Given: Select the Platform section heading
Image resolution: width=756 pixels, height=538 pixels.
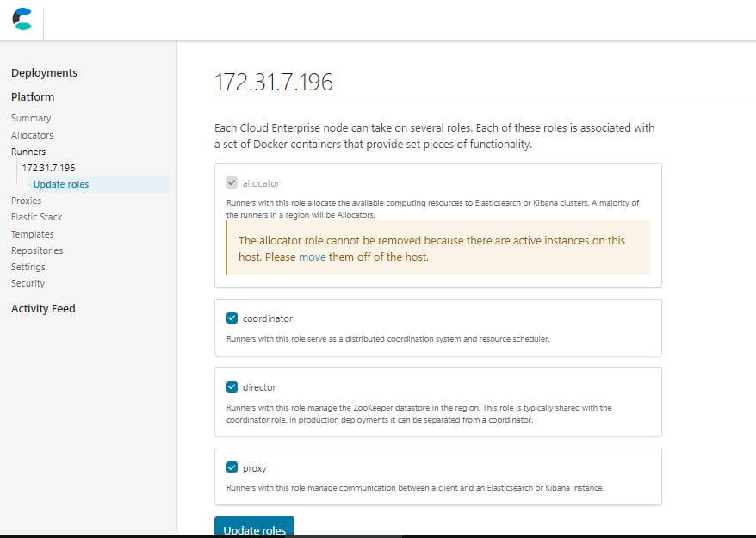Looking at the screenshot, I should (33, 97).
